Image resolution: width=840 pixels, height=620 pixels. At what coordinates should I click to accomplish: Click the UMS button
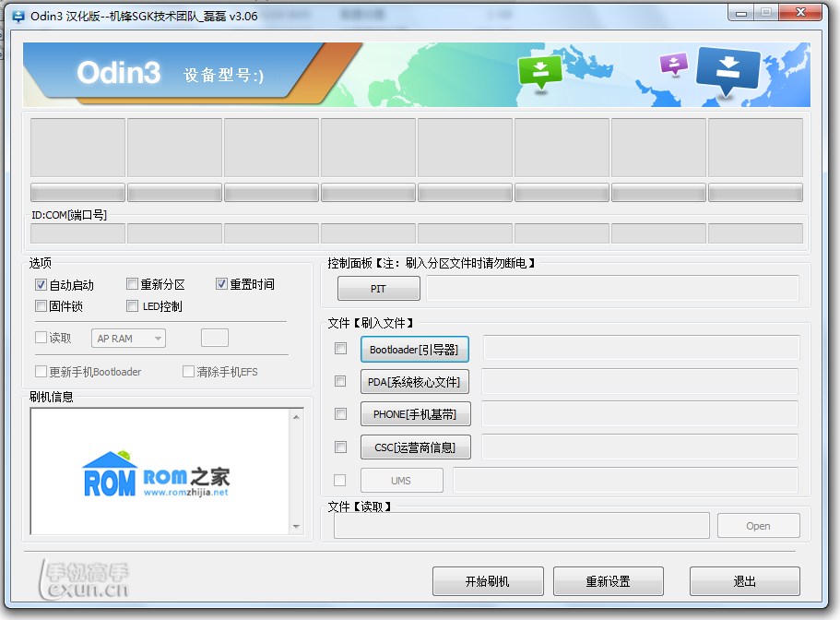pos(402,480)
